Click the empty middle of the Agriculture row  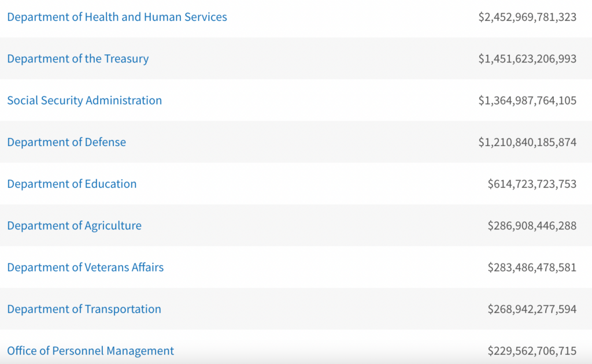312,226
